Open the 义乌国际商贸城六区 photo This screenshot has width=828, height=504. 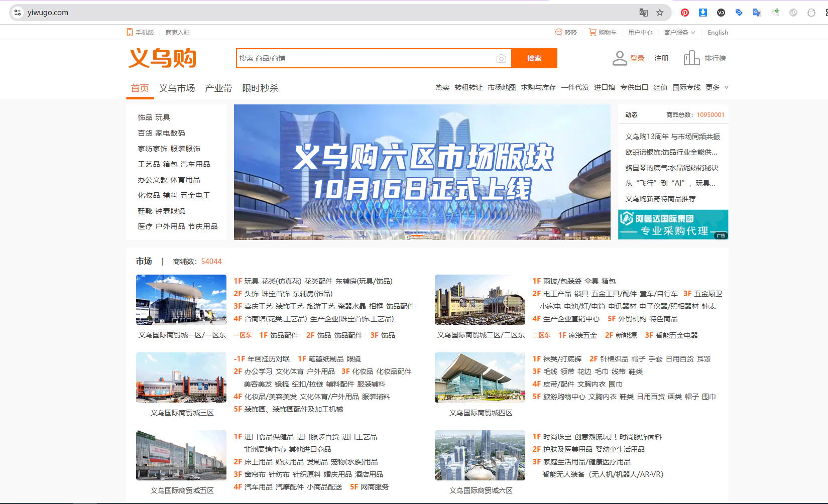[480, 455]
